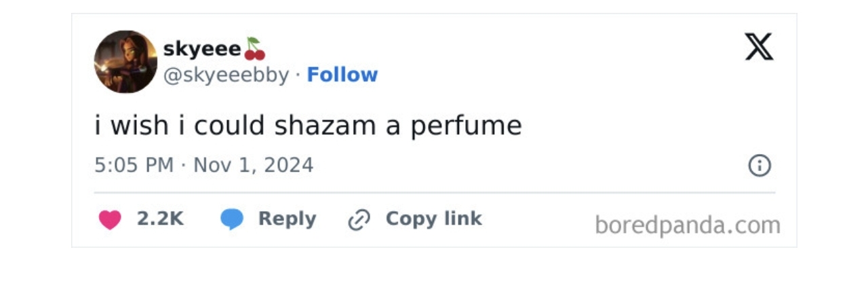
Task: Follow the @skyeeebby account
Action: tap(342, 75)
